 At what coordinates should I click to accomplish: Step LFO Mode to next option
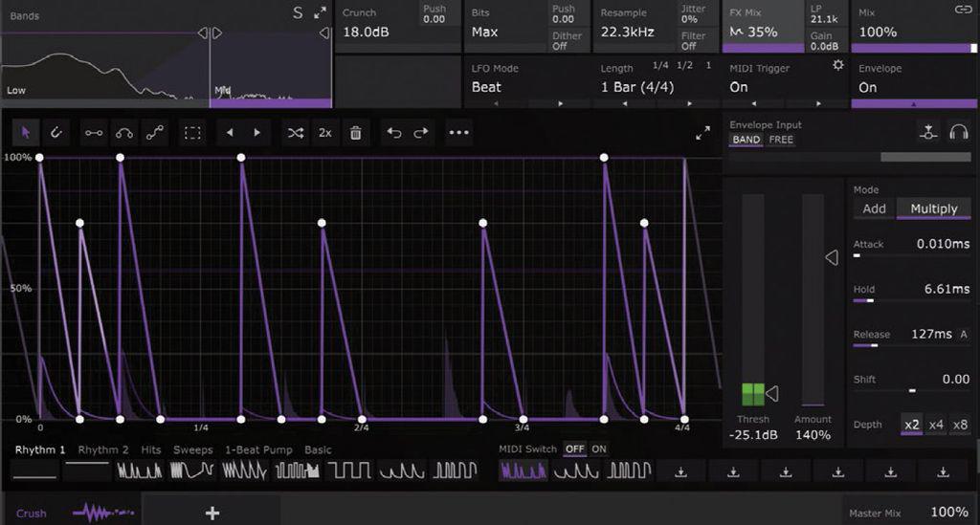pyautogui.click(x=560, y=103)
